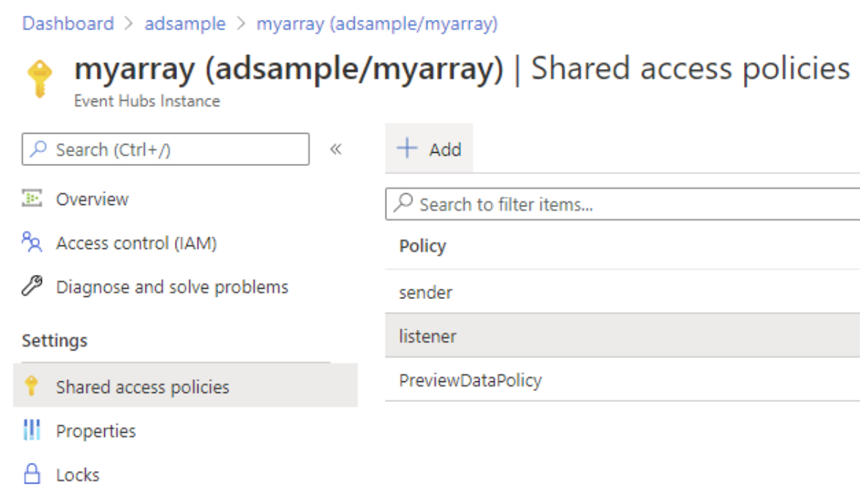This screenshot has height=504, width=868.
Task: Click the large key resource icon
Action: point(40,79)
